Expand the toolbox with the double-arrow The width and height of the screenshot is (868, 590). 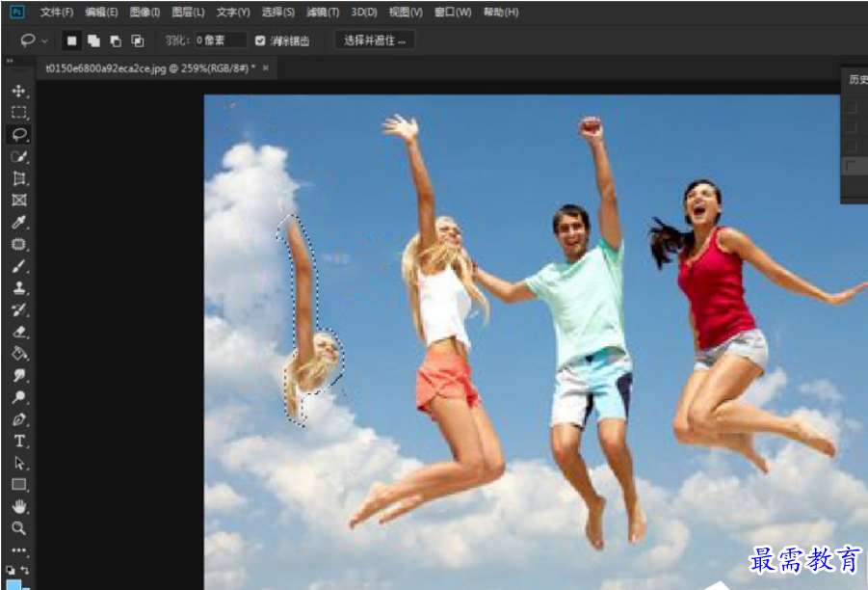10,61
